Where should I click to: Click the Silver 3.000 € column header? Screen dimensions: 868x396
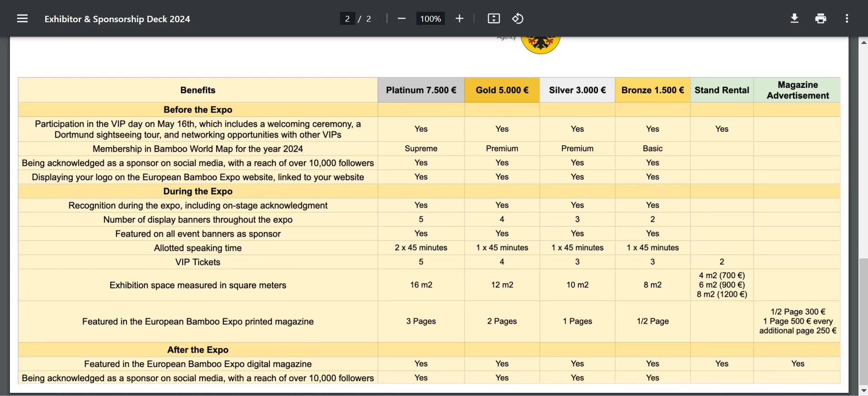pos(577,90)
